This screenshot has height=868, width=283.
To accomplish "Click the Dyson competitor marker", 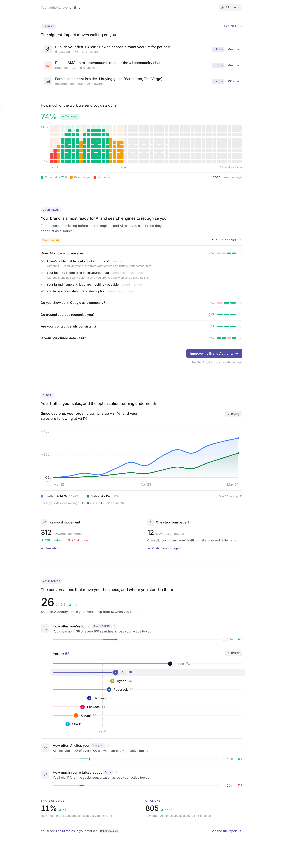I will (x=112, y=681).
